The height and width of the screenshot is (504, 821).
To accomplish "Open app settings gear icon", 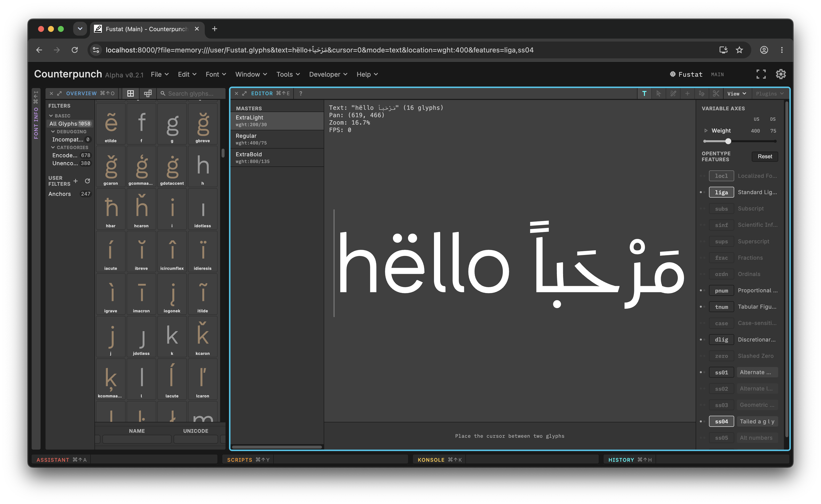I will click(780, 74).
